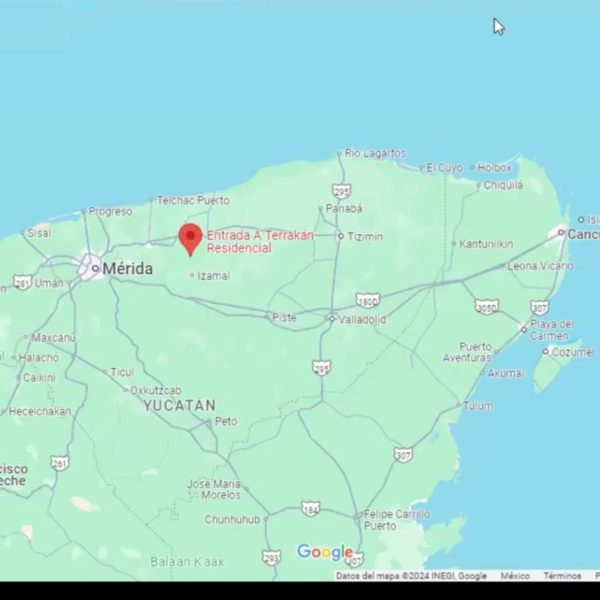Click the Progreso town label
Viewport: 600px width, 600px height.
pyautogui.click(x=110, y=211)
